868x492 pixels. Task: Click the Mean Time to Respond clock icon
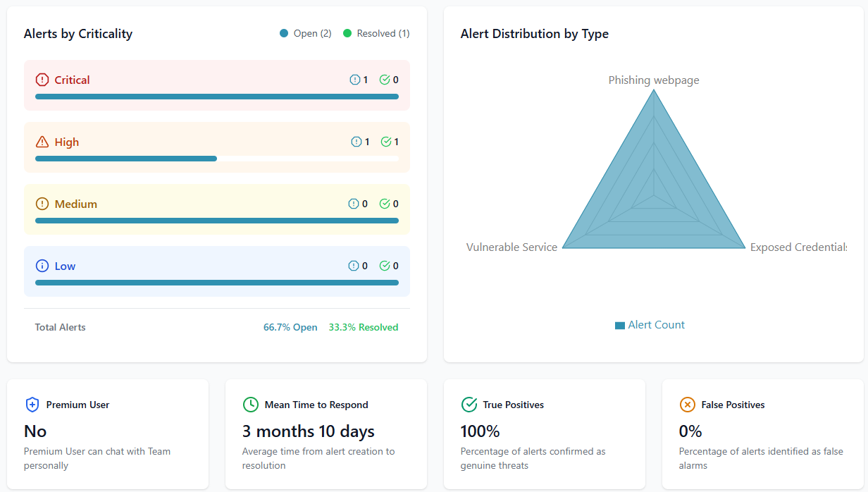250,405
